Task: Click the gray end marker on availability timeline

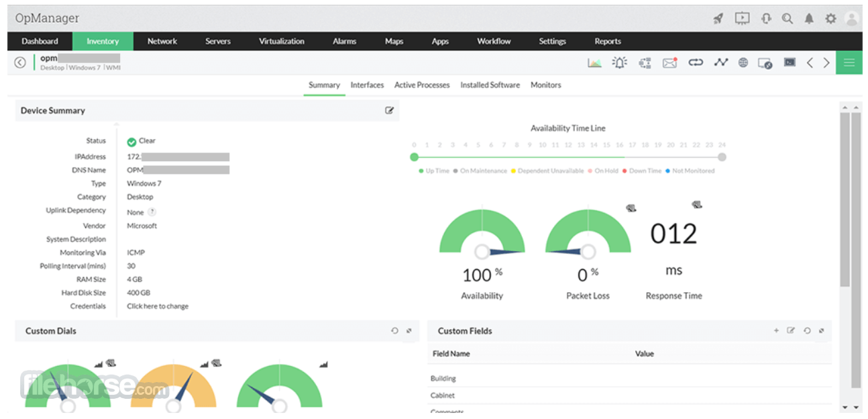Action: [x=722, y=157]
